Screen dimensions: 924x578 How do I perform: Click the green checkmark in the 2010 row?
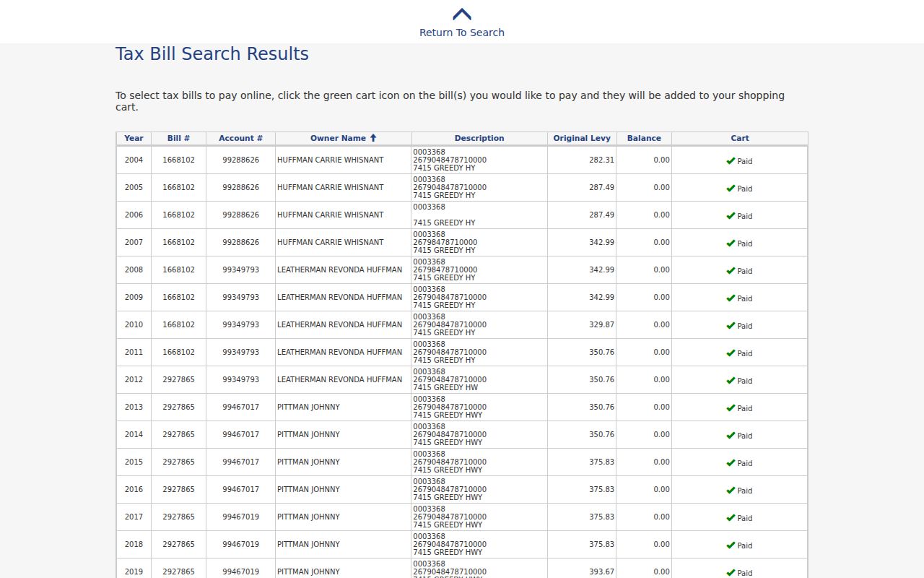[x=731, y=326]
